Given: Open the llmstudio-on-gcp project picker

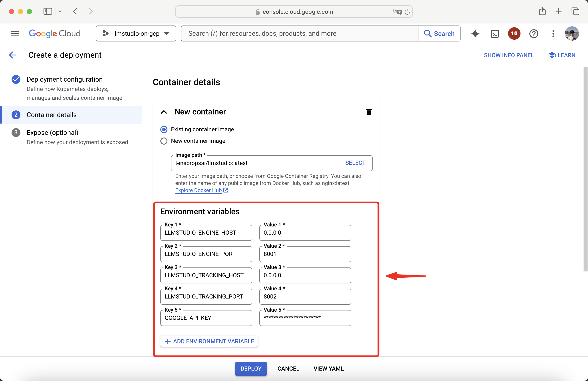Looking at the screenshot, I should [x=136, y=33].
